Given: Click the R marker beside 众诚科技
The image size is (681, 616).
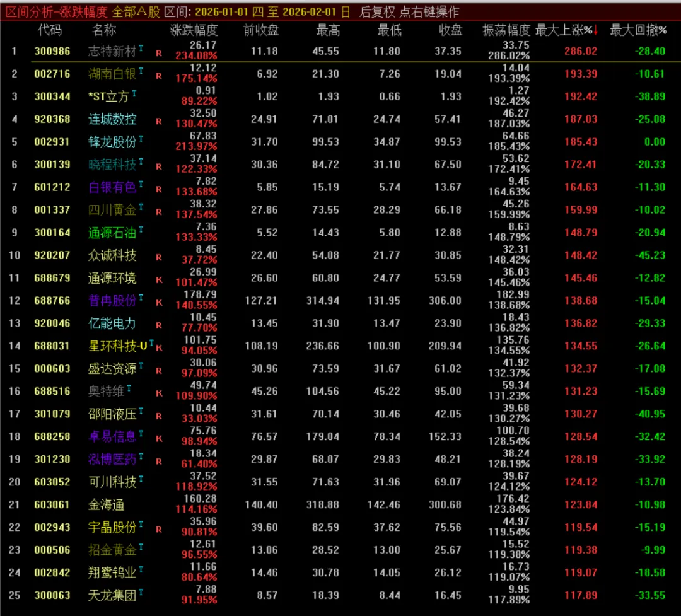Looking at the screenshot, I should (x=159, y=258).
